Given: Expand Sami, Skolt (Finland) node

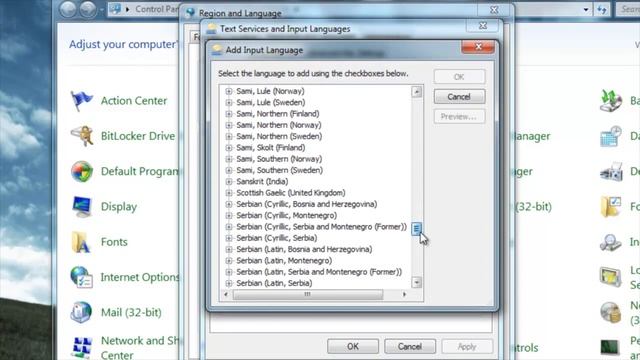Looking at the screenshot, I should [x=229, y=148].
